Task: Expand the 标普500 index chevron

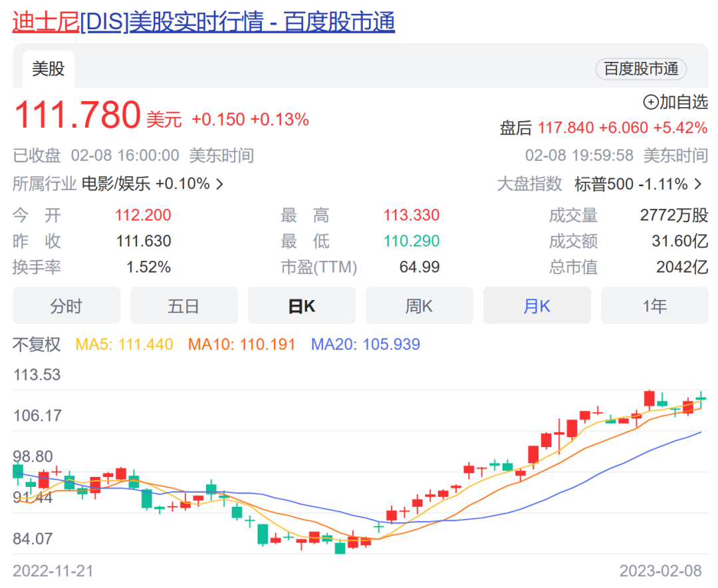Action: pyautogui.click(x=698, y=184)
